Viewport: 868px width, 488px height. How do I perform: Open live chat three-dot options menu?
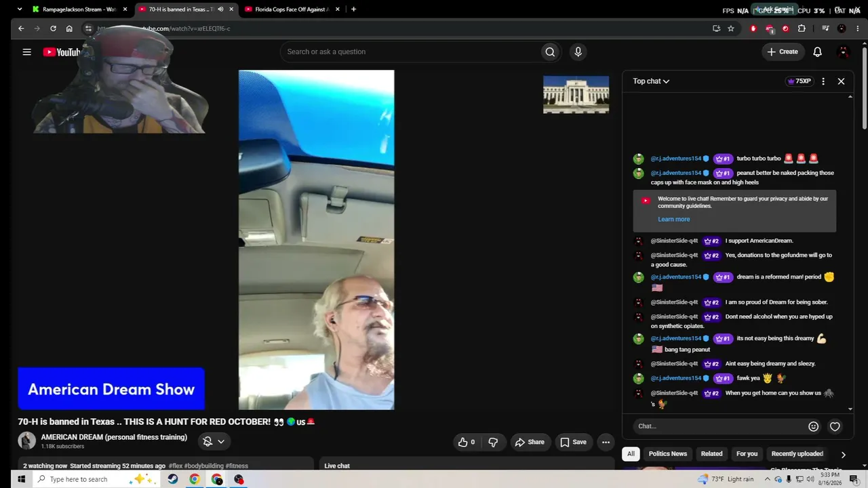(823, 81)
